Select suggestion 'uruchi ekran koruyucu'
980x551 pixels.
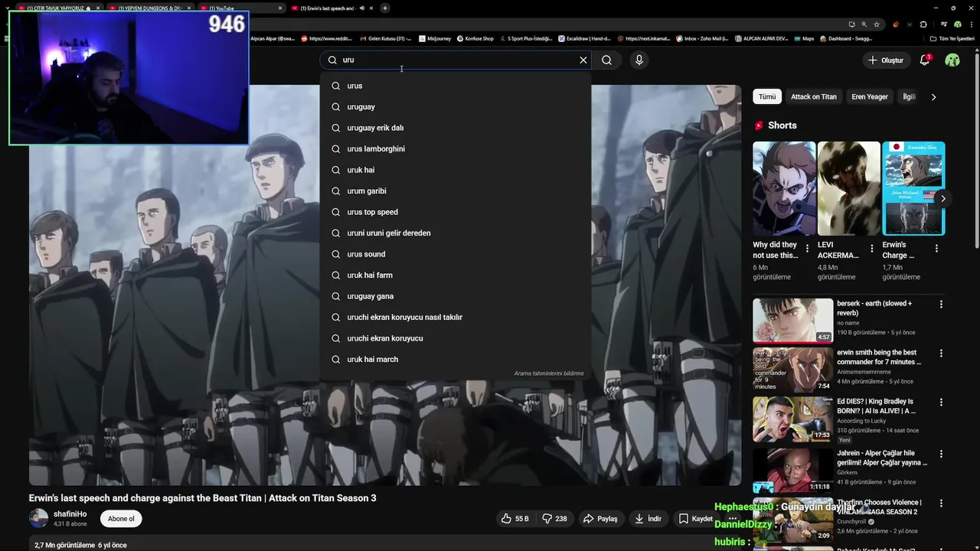pyautogui.click(x=456, y=338)
